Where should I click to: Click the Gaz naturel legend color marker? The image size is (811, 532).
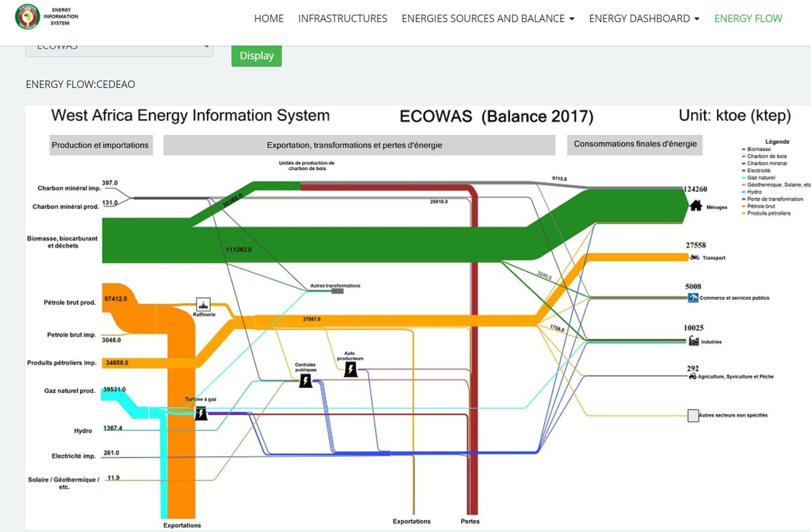point(743,178)
